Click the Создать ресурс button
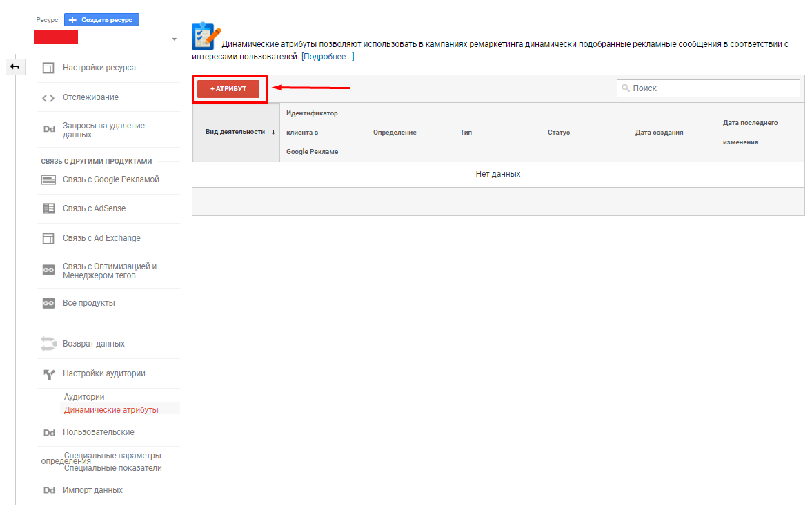This screenshot has width=812, height=506. tap(101, 20)
